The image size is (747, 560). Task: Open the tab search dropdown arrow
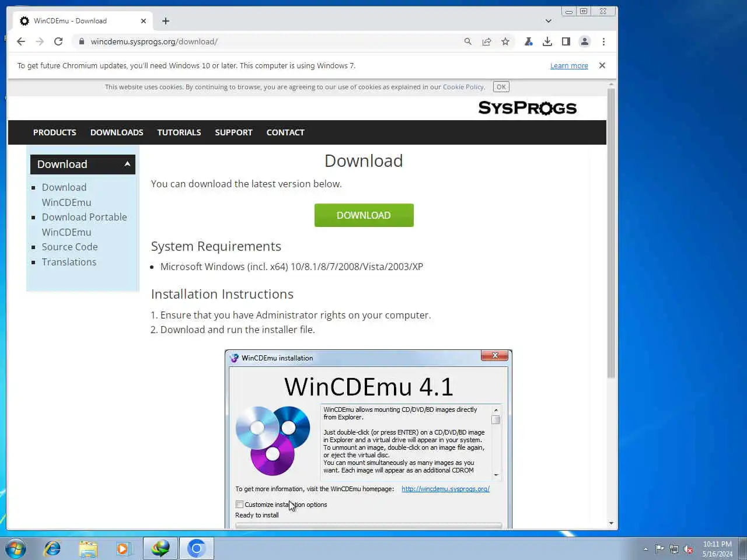click(549, 21)
